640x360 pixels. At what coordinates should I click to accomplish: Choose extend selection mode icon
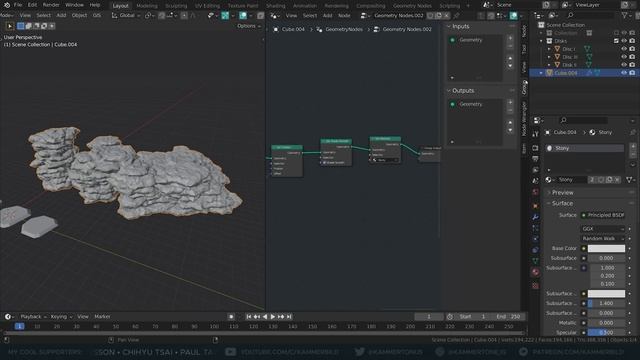coord(29,26)
